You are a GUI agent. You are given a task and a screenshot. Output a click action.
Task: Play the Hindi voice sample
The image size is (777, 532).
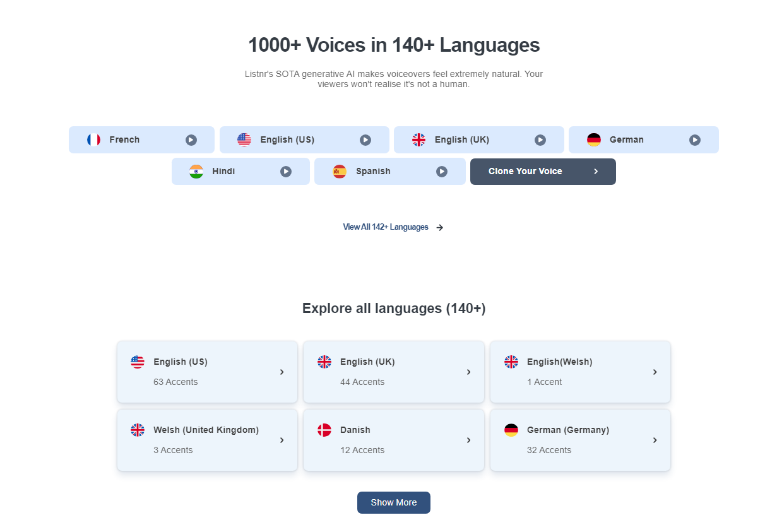point(286,172)
